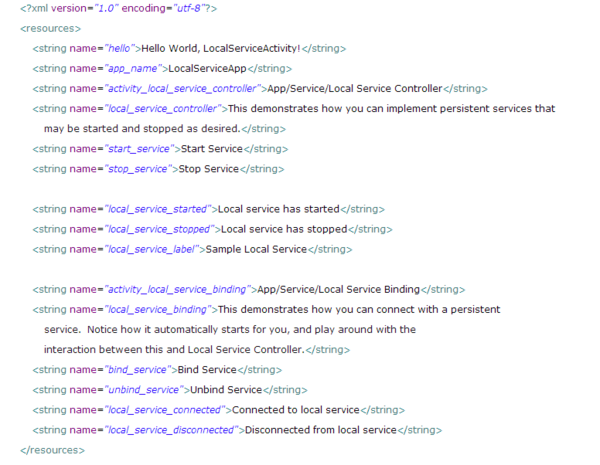
Task: Click the text "Connected to local service"
Action: point(295,410)
